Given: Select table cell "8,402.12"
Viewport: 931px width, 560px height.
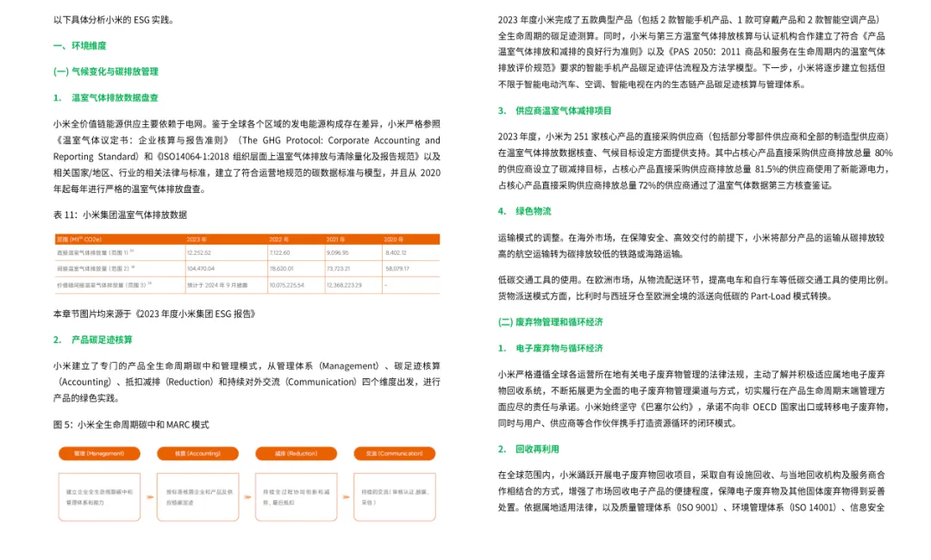Looking at the screenshot, I should 396,252.
